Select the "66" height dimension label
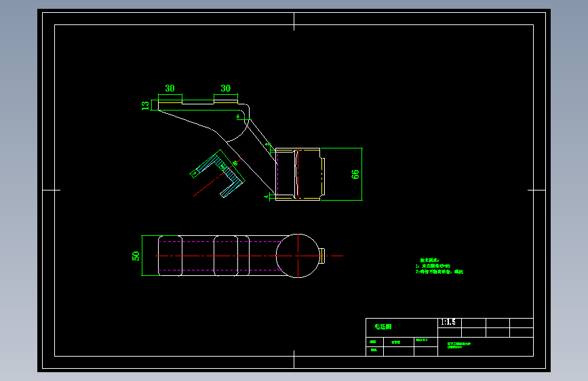Screen dimensions: 588x381 tap(355, 174)
